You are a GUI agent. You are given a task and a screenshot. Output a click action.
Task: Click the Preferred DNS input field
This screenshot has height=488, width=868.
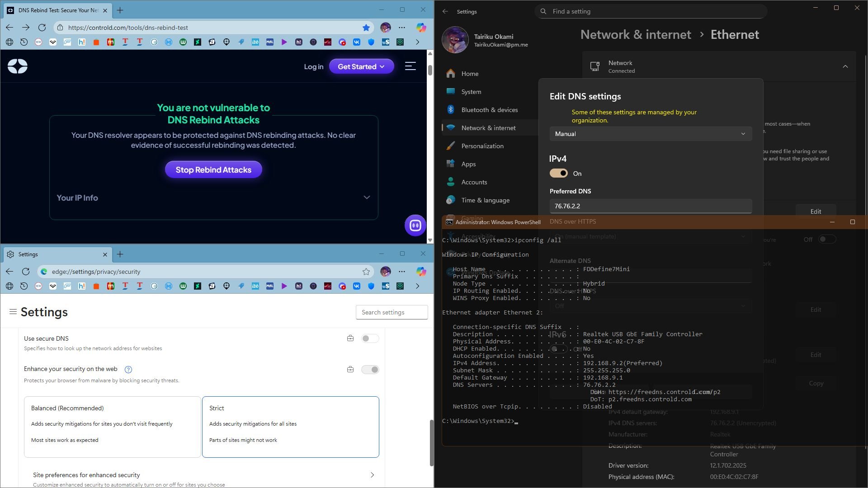click(650, 206)
